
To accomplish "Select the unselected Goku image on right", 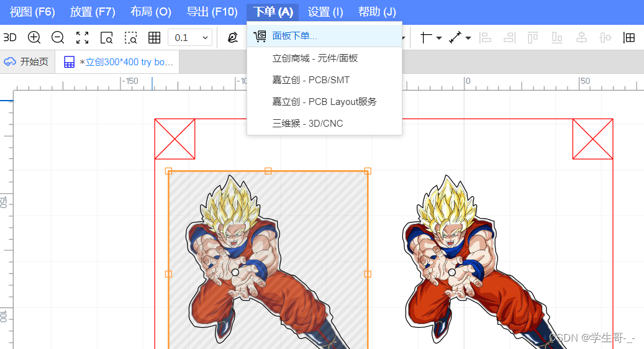I will pos(484,263).
